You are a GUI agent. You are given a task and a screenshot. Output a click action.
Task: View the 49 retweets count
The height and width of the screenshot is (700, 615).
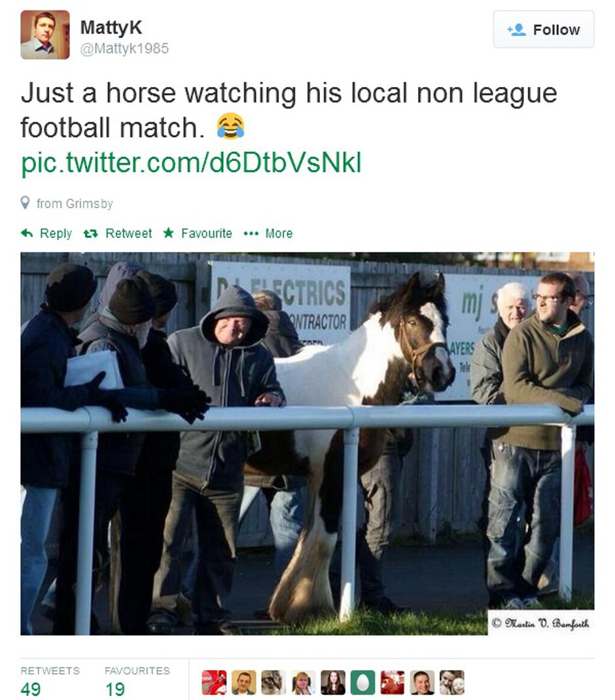(x=31, y=689)
